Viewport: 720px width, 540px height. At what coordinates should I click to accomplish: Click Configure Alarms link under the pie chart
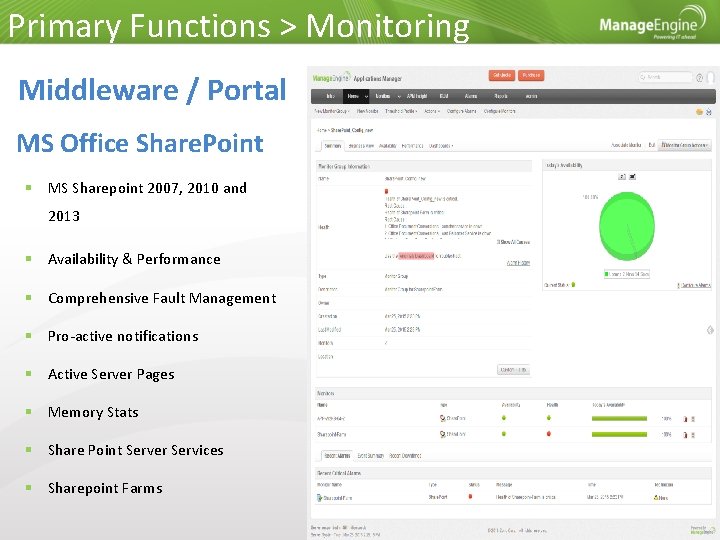[x=694, y=286]
